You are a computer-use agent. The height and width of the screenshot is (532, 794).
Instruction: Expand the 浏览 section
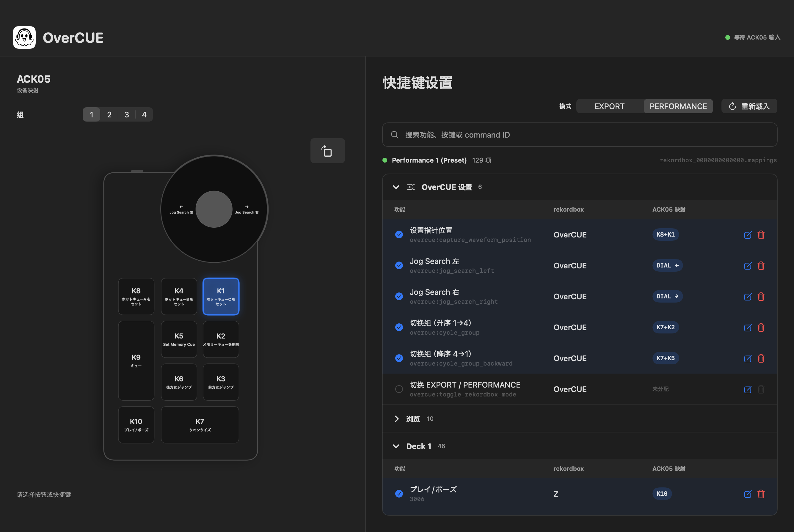click(396, 419)
